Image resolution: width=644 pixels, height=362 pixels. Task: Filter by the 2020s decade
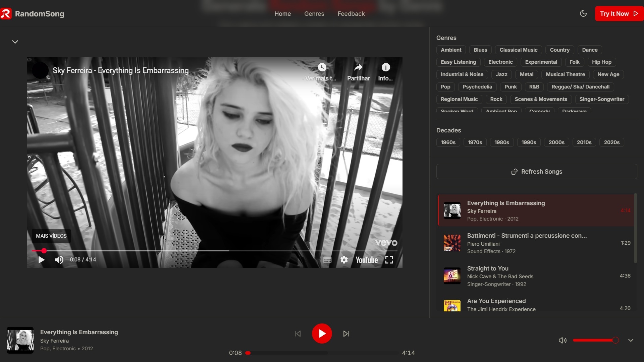[x=612, y=142]
